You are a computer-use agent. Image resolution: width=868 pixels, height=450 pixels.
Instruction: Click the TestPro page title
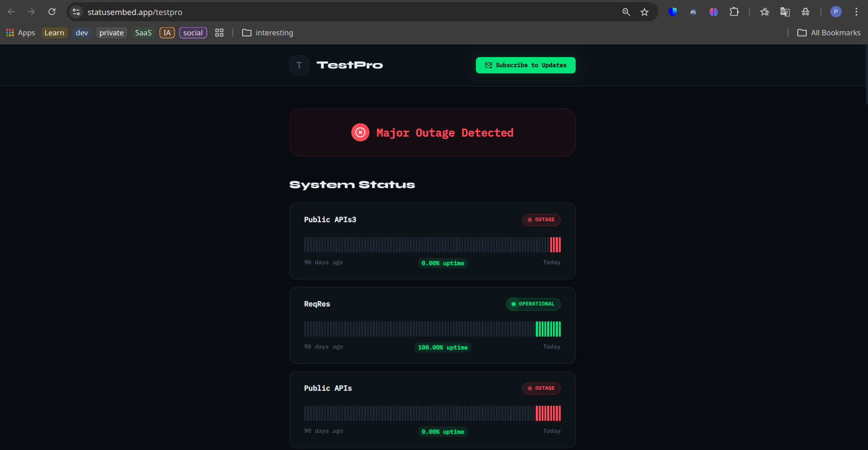click(349, 65)
